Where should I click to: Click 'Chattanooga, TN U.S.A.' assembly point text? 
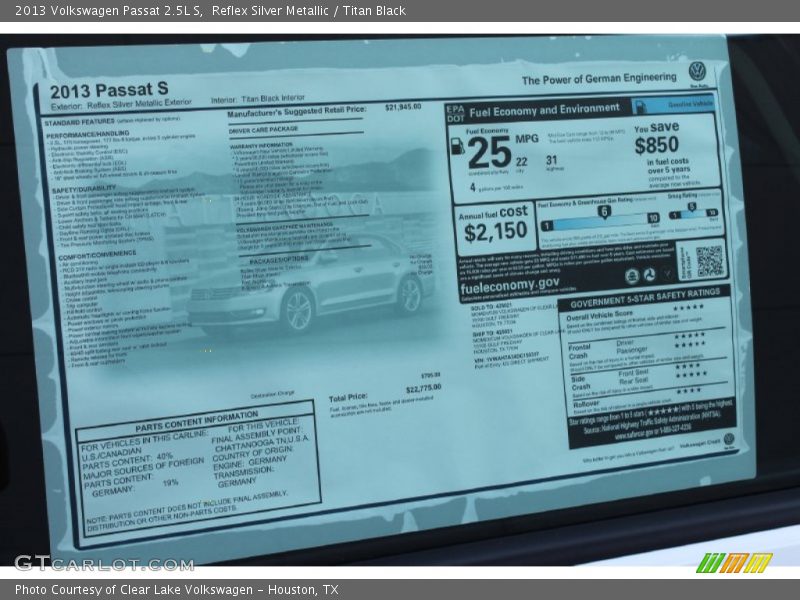[x=262, y=441]
